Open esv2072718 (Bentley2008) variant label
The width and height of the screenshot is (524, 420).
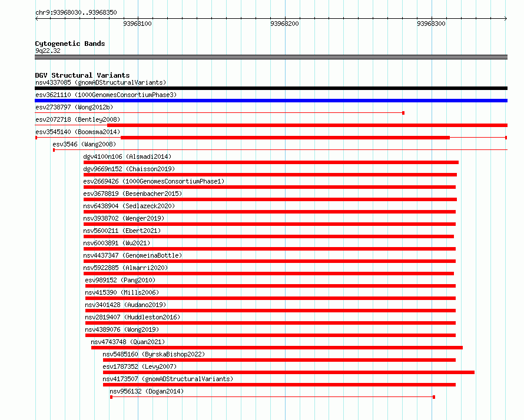pos(78,119)
